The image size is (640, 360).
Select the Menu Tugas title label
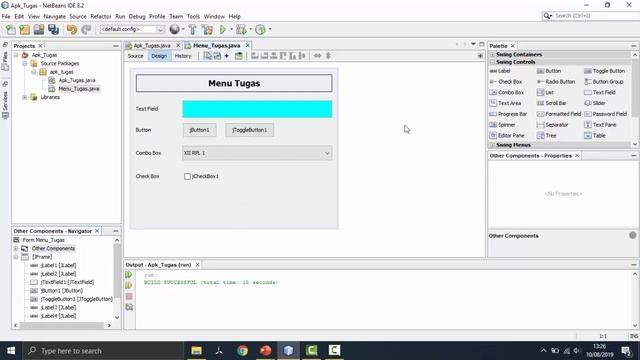(x=234, y=83)
